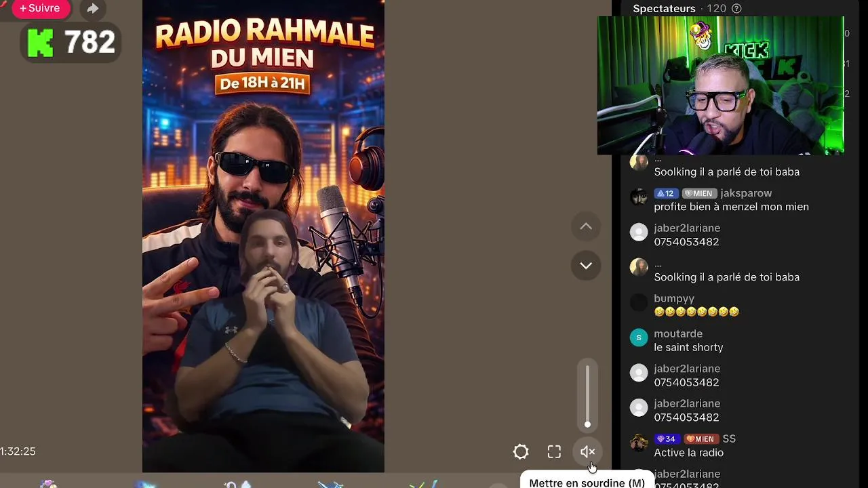Enter fullscreen mode
868x488 pixels.
[x=554, y=452]
